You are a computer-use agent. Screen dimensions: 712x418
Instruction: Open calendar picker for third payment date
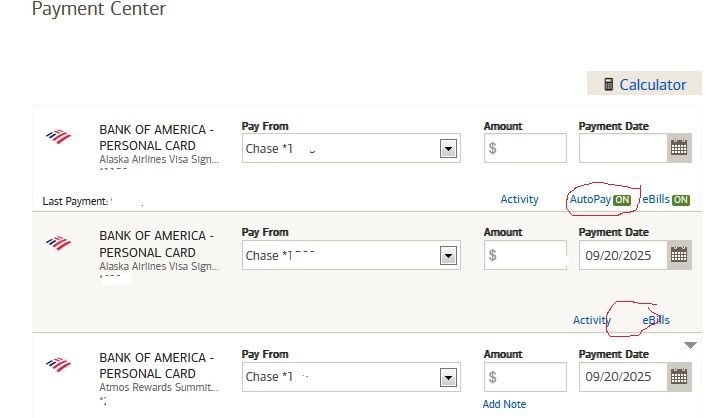679,377
